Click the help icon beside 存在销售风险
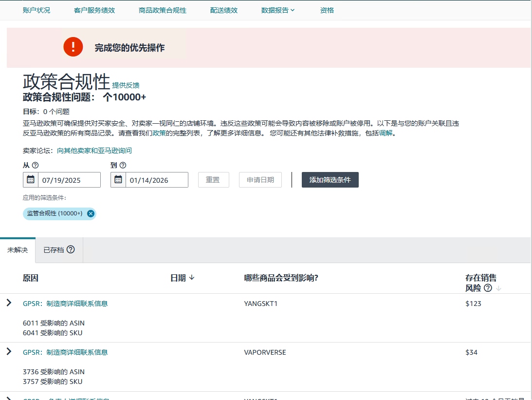This screenshot has height=400, width=532. point(488,288)
